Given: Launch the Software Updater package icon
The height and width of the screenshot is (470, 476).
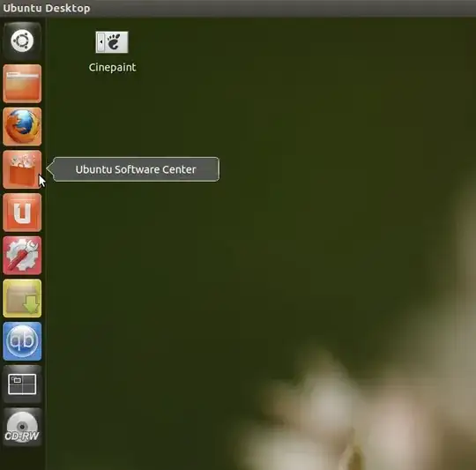Looking at the screenshot, I should click(x=22, y=298).
